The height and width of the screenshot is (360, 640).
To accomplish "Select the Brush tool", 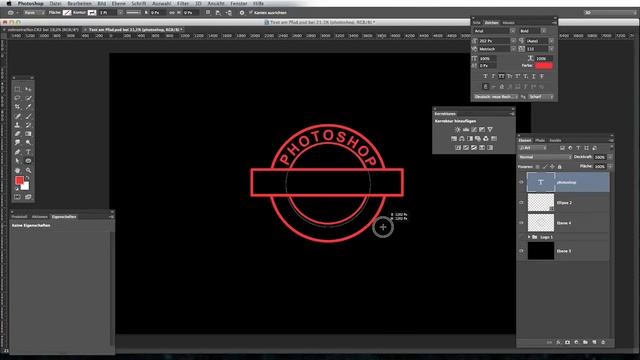I will click(28, 116).
